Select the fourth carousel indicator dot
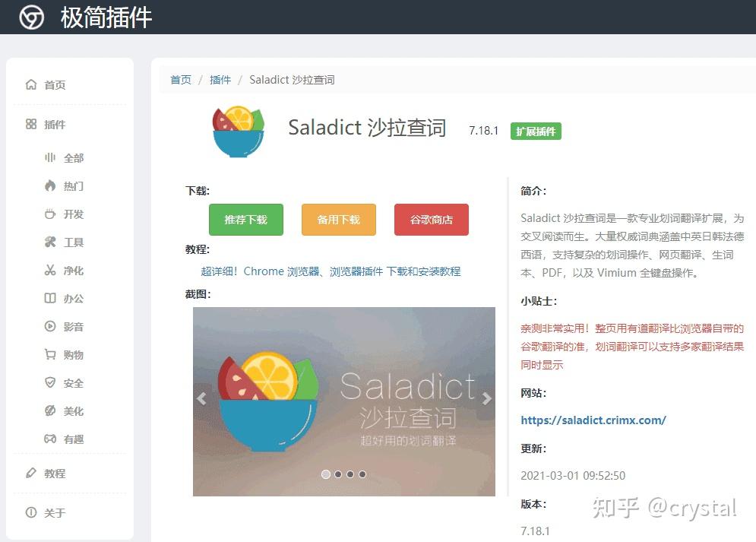Viewport: 756px width, 542px height. 362,474
